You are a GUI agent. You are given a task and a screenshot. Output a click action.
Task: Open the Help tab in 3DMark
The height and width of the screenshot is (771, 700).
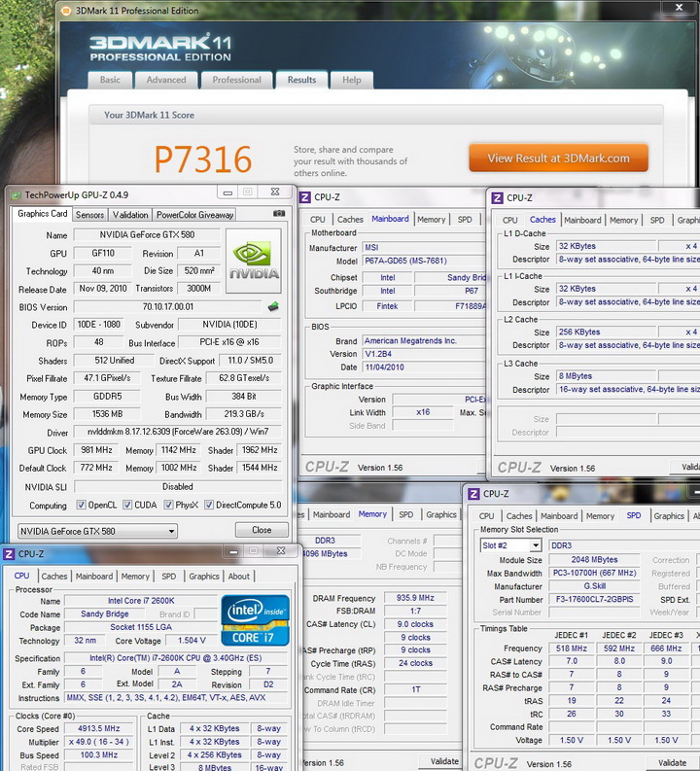[x=352, y=80]
